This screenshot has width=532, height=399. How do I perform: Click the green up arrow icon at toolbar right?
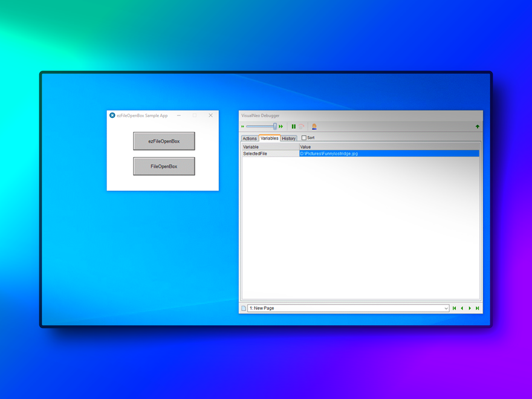(477, 127)
